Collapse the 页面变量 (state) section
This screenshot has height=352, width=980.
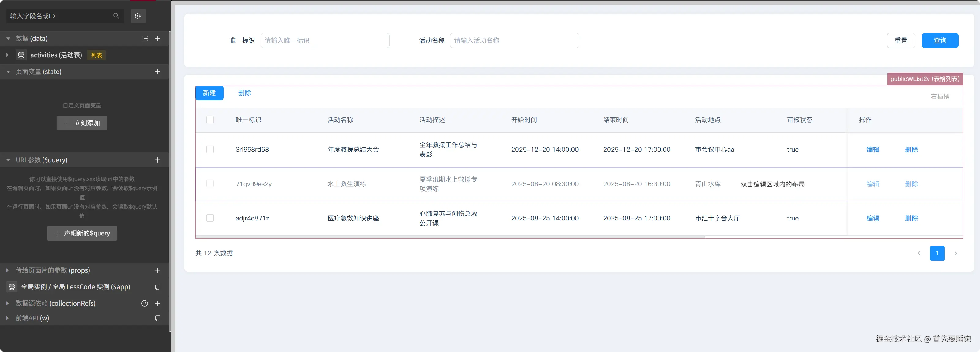[8, 72]
